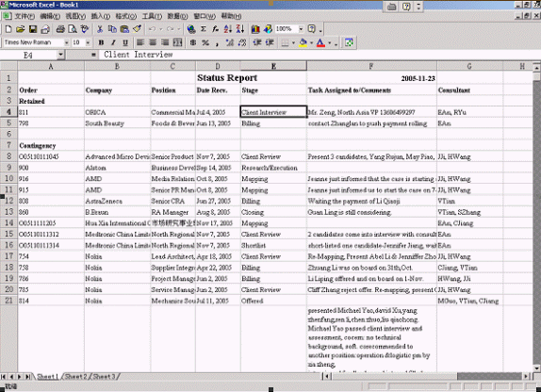
Task: Increase the cell indent
Action: coord(270,42)
